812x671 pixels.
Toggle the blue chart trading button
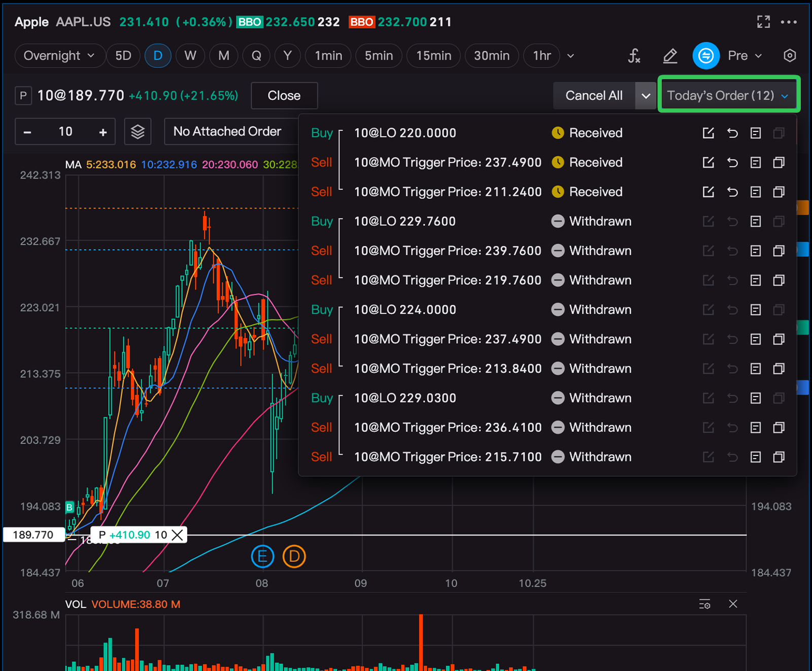point(706,56)
